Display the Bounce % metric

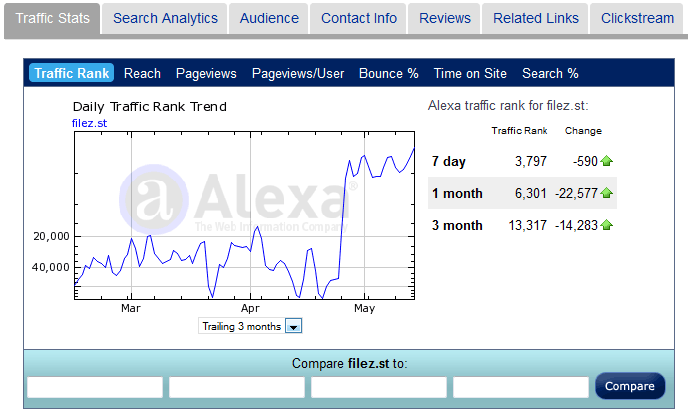coord(388,73)
